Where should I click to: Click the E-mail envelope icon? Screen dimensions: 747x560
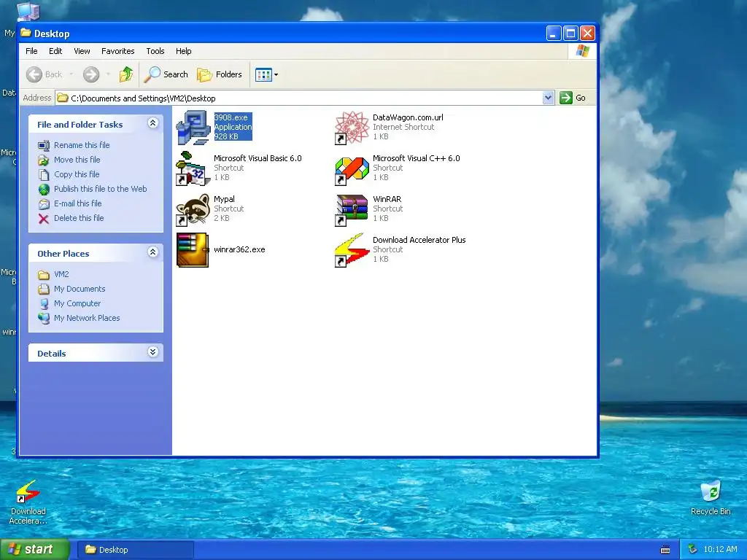point(44,204)
